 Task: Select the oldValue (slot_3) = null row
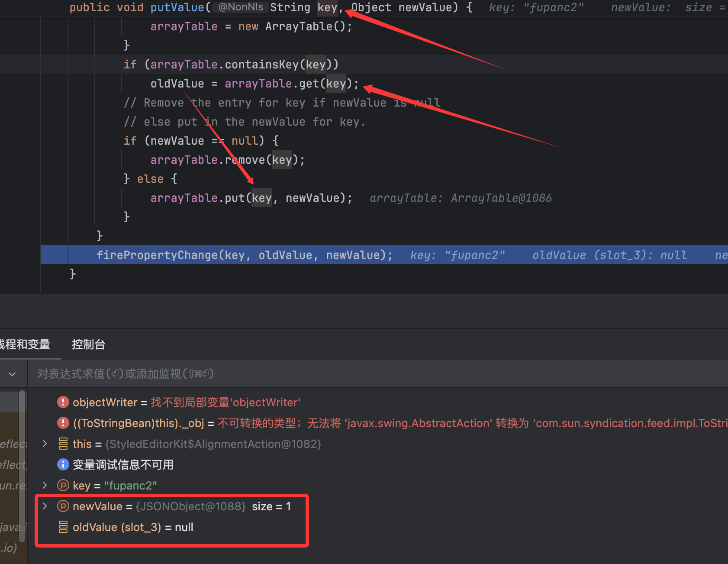133,527
